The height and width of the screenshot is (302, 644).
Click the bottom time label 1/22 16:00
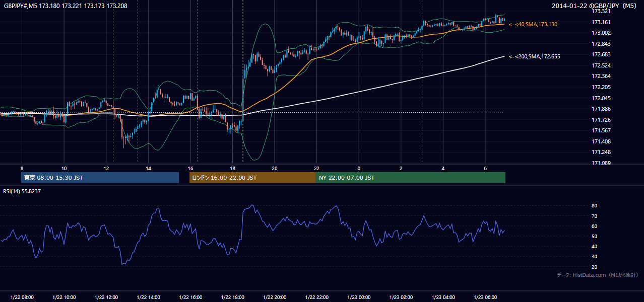[190, 297]
